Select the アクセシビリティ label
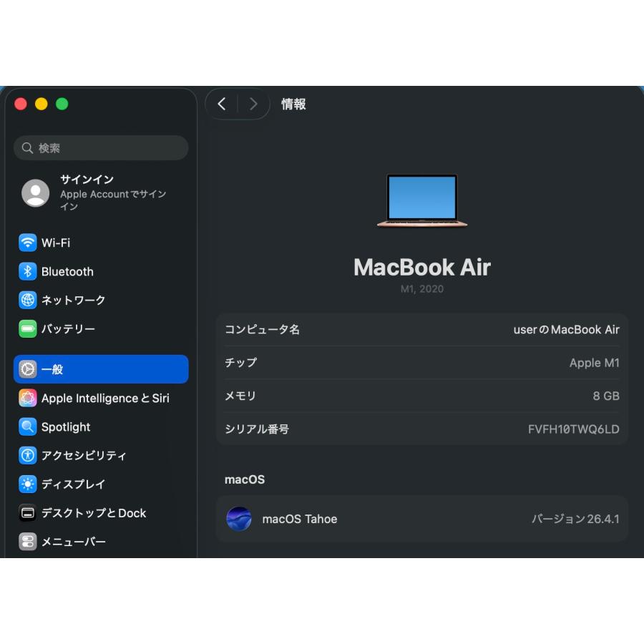Screen dimensions: 644x644 click(84, 456)
